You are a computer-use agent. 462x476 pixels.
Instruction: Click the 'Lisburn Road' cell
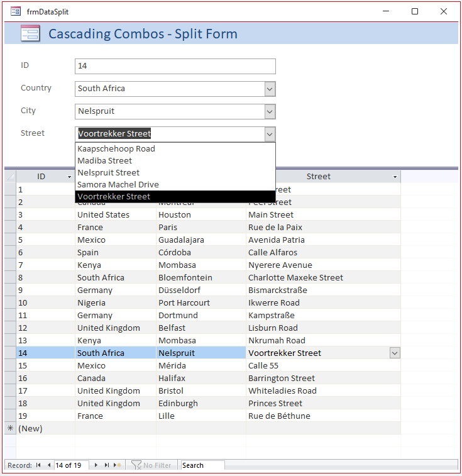pos(323,328)
